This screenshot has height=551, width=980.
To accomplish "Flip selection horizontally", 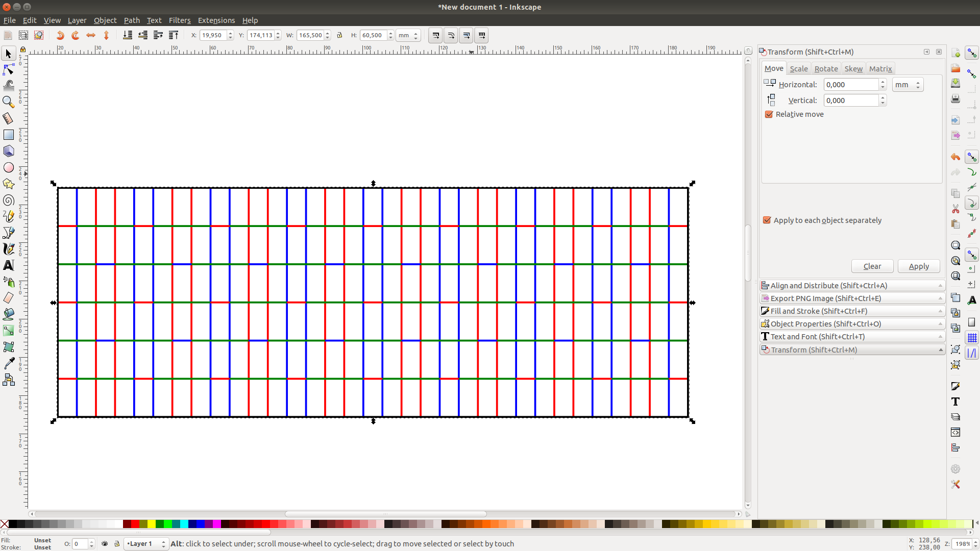I will pos(91,35).
